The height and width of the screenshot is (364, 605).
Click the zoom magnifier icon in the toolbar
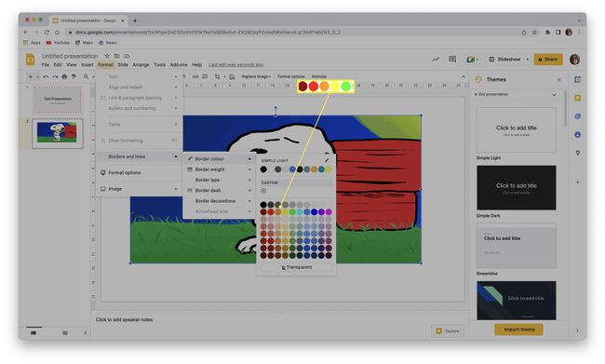point(86,77)
